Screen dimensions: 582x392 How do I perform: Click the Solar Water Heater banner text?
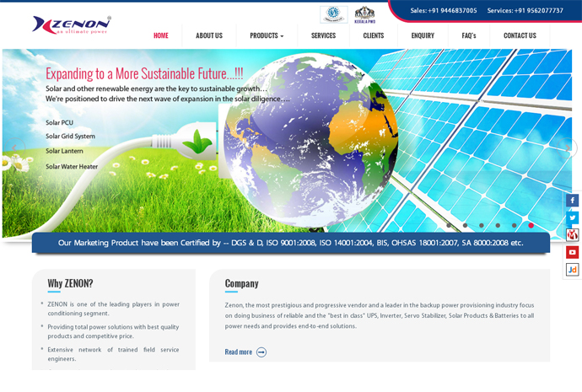72,167
